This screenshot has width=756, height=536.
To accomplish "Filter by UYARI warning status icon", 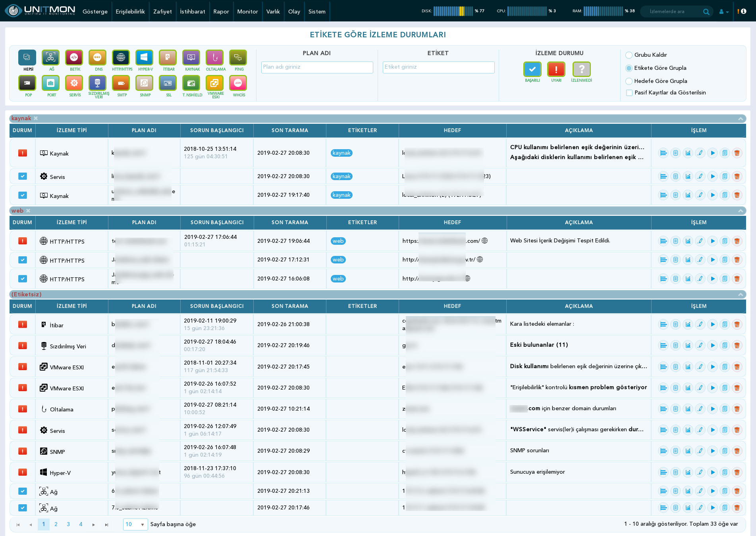I will pyautogui.click(x=556, y=69).
